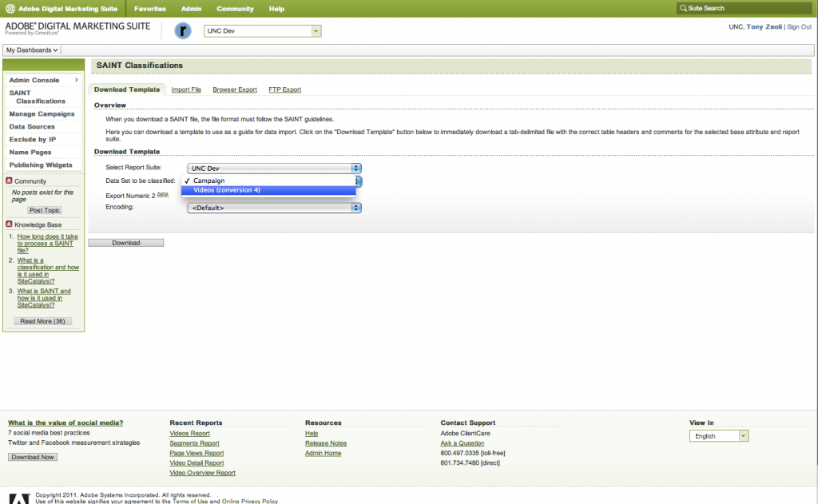Switch to the FTP Export tab
Viewport: 818px width, 504px height.
[x=285, y=89]
